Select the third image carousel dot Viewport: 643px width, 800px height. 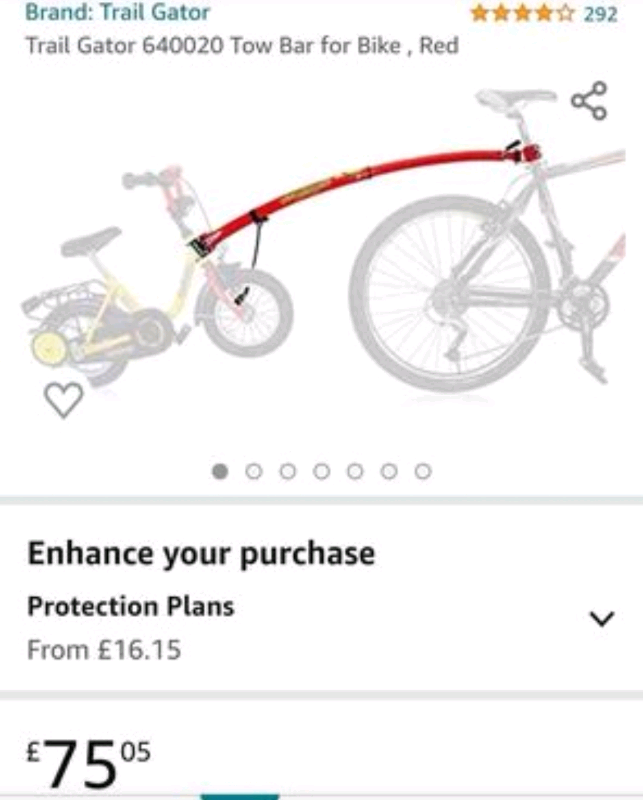click(x=288, y=471)
